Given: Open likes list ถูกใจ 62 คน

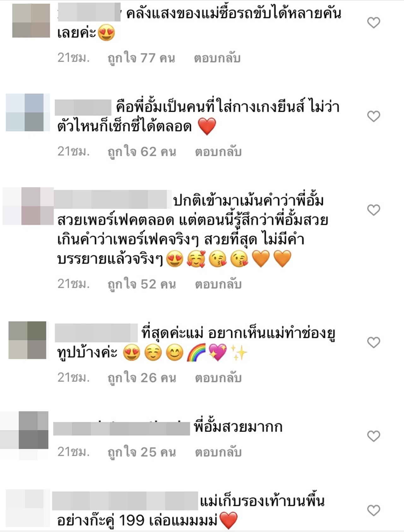Looking at the screenshot, I should (142, 152).
